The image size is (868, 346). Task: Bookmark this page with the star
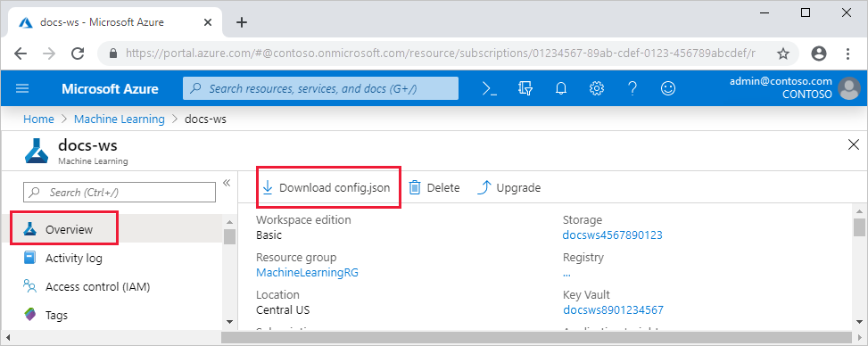pos(782,54)
